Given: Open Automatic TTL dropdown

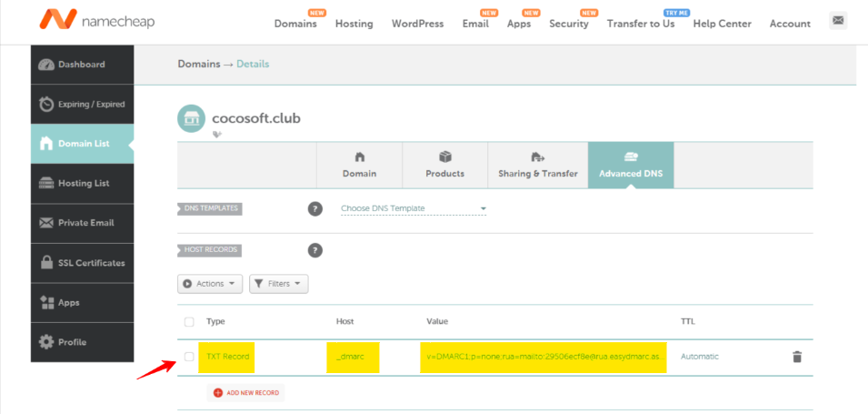Looking at the screenshot, I should click(700, 357).
